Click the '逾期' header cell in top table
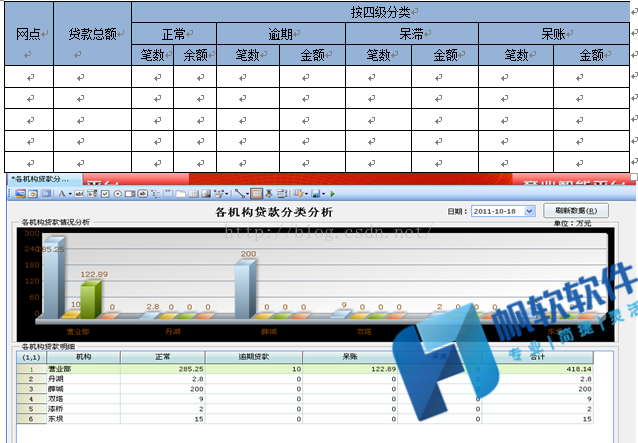This screenshot has width=638, height=443. [281, 34]
